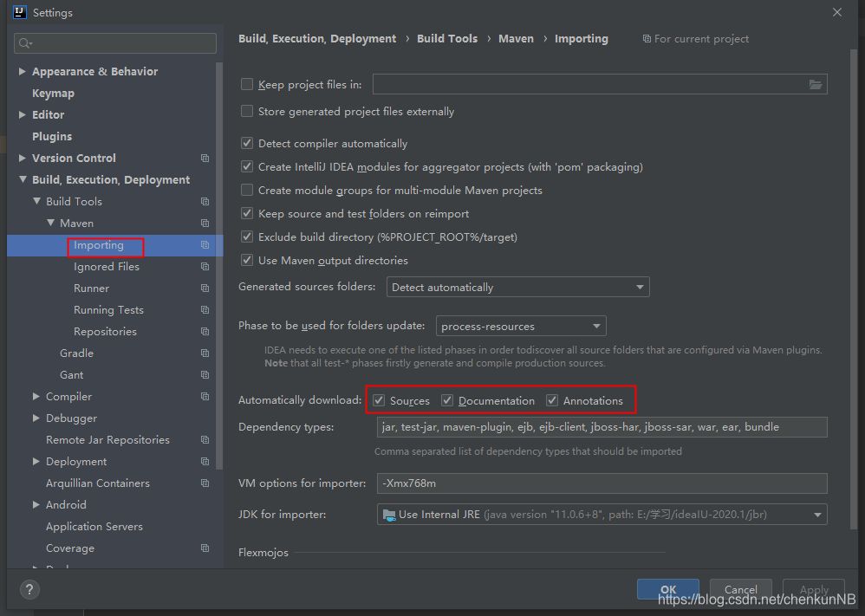Click the Dependency types text field
Screen dimensions: 865x616
(x=602, y=427)
